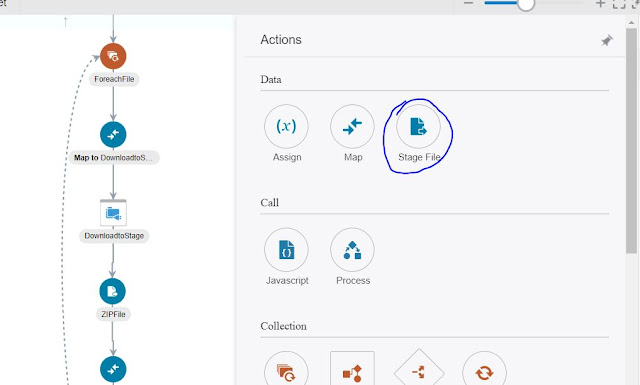Image resolution: width=640 pixels, height=385 pixels.
Task: Open the Map to DownloadtoS... mapper node
Action: click(113, 134)
